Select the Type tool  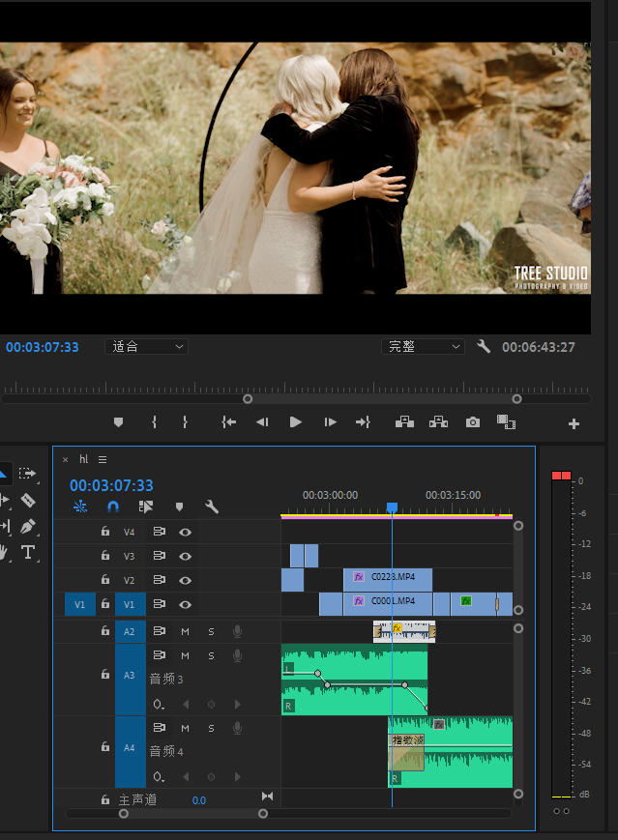click(28, 552)
